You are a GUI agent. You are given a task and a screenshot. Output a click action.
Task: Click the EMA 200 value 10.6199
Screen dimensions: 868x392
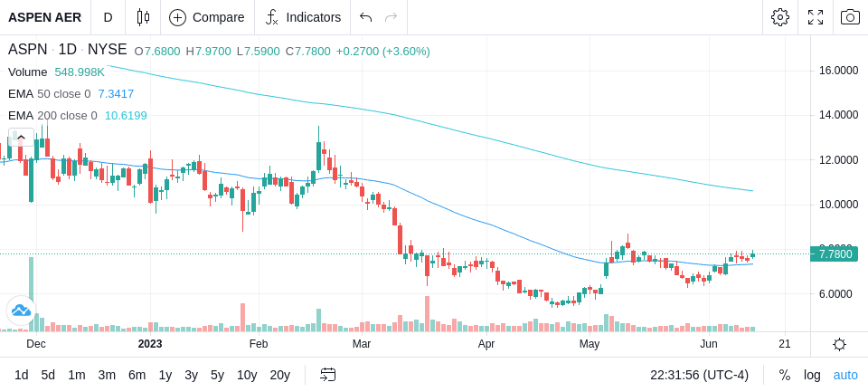tap(126, 116)
